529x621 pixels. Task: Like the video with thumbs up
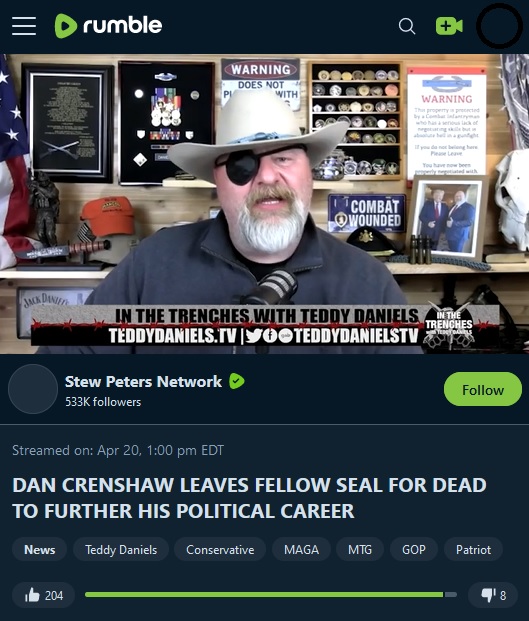[x=44, y=595]
